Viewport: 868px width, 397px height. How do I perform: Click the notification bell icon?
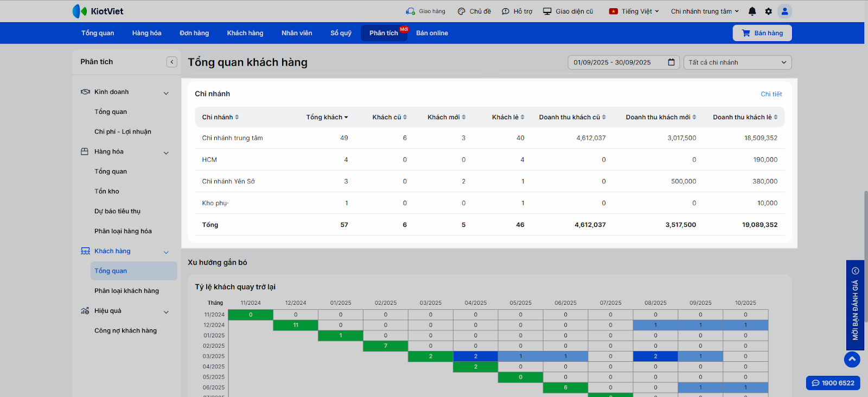752,11
